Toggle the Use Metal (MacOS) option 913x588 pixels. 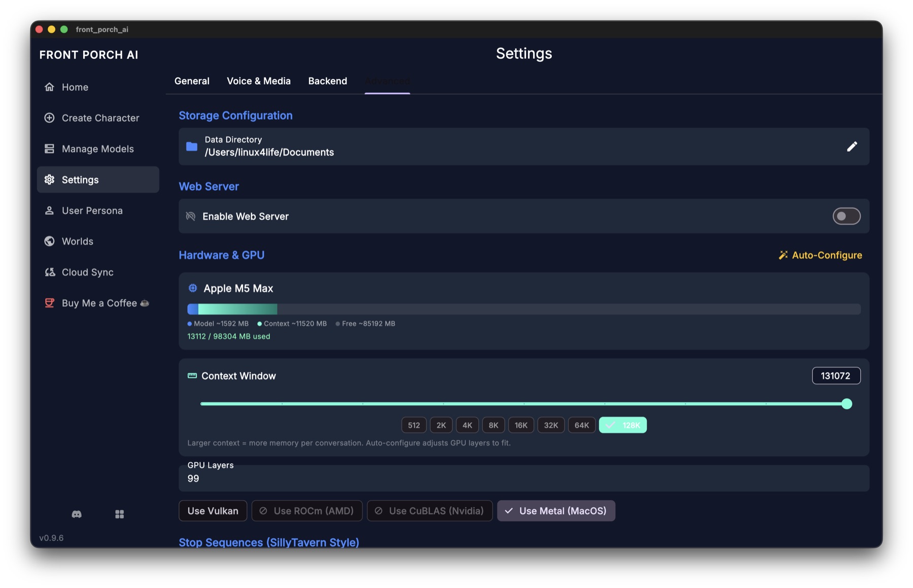556,511
